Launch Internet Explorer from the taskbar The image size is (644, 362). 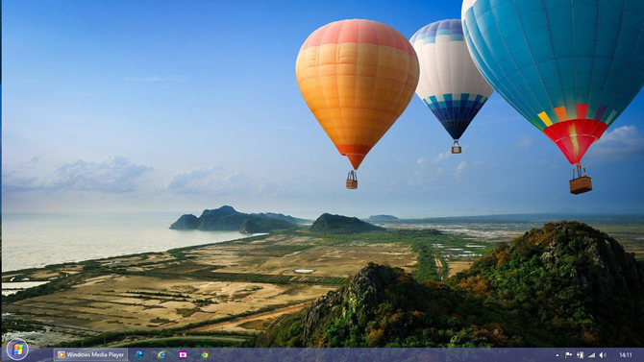161,354
